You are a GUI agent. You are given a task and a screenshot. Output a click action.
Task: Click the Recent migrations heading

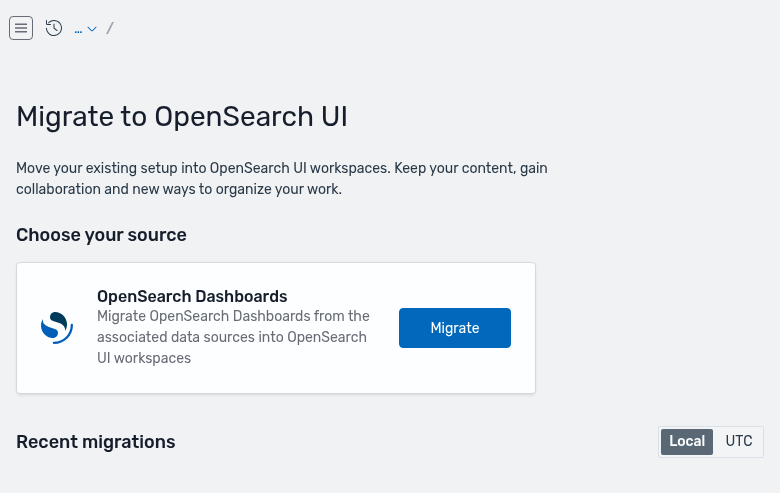[x=96, y=442]
